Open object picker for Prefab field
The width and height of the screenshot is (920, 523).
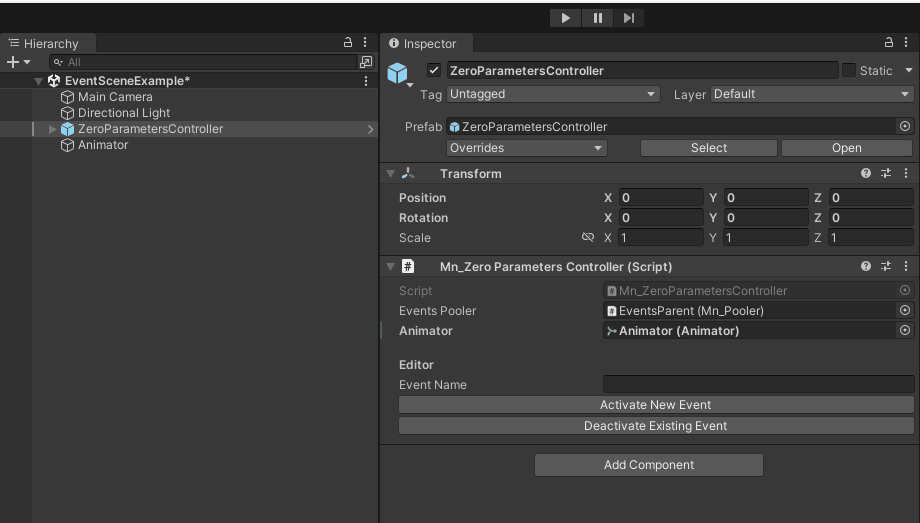[x=905, y=127]
